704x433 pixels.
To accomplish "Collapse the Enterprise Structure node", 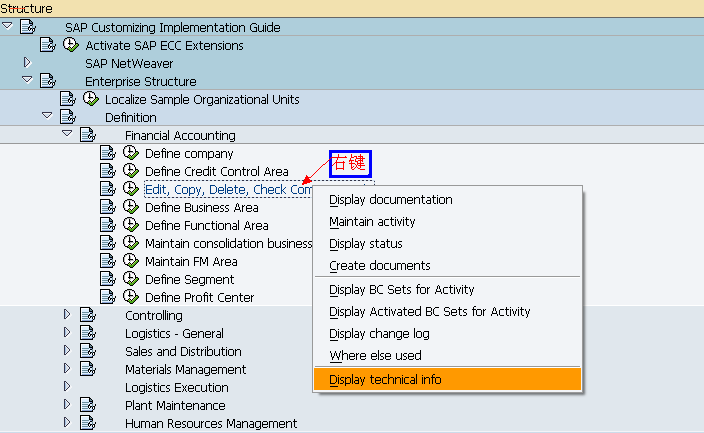I will (27, 80).
